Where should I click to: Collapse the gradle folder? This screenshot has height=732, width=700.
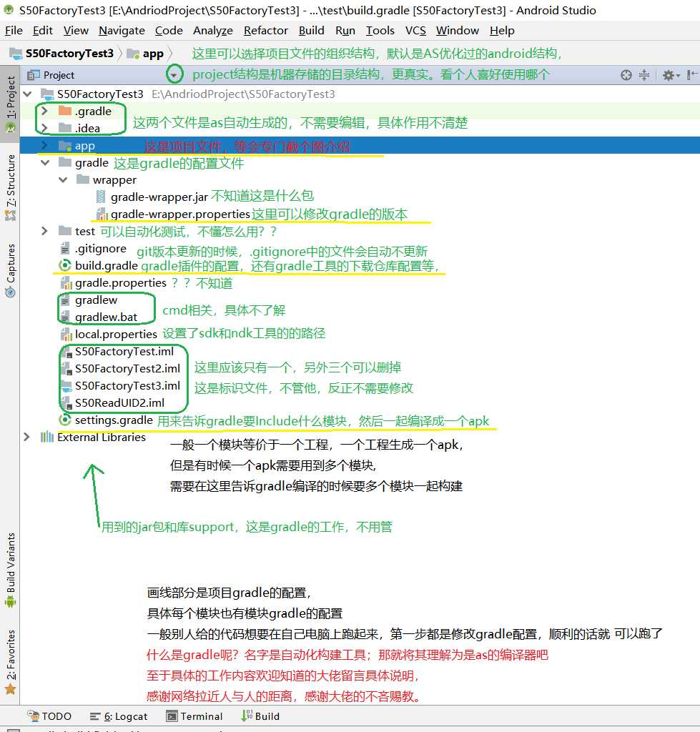(x=45, y=163)
